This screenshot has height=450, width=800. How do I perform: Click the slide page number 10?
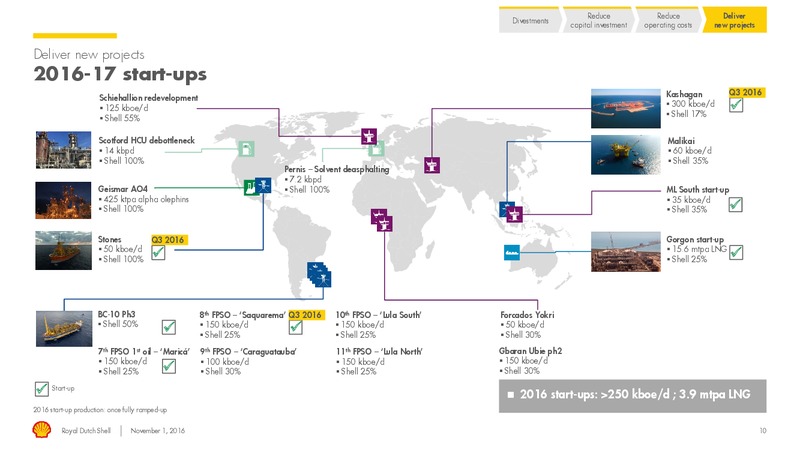tap(763, 431)
